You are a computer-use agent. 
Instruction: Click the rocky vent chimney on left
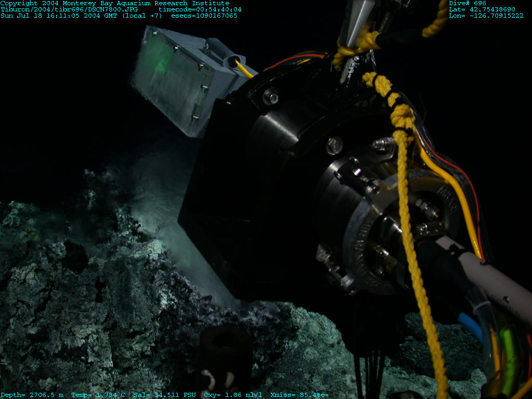[x=78, y=291]
